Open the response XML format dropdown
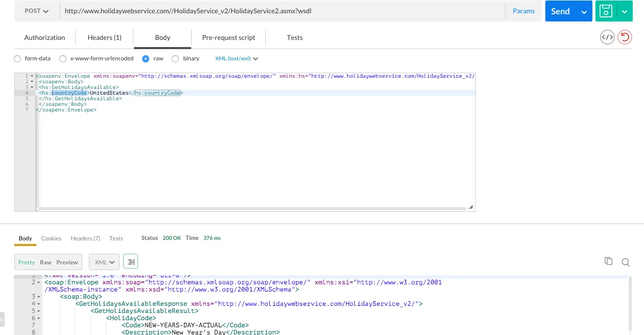 (104, 262)
